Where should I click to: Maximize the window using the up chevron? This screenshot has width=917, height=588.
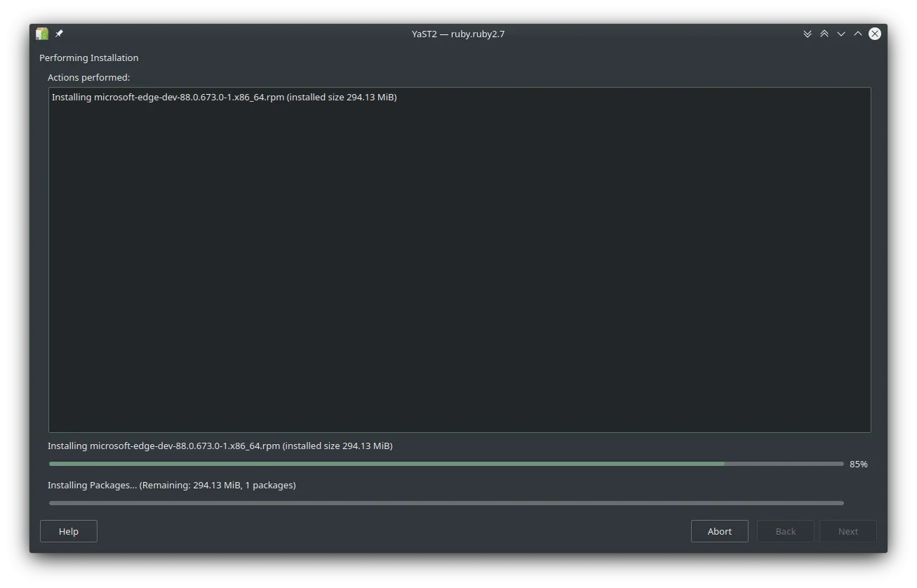click(857, 33)
